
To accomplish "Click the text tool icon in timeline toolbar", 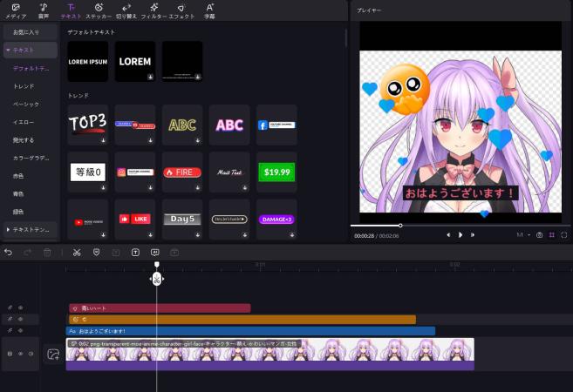I will click(135, 252).
